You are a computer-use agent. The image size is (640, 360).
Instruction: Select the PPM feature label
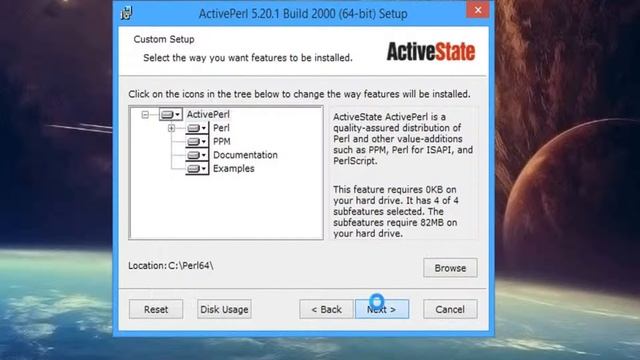coord(222,142)
